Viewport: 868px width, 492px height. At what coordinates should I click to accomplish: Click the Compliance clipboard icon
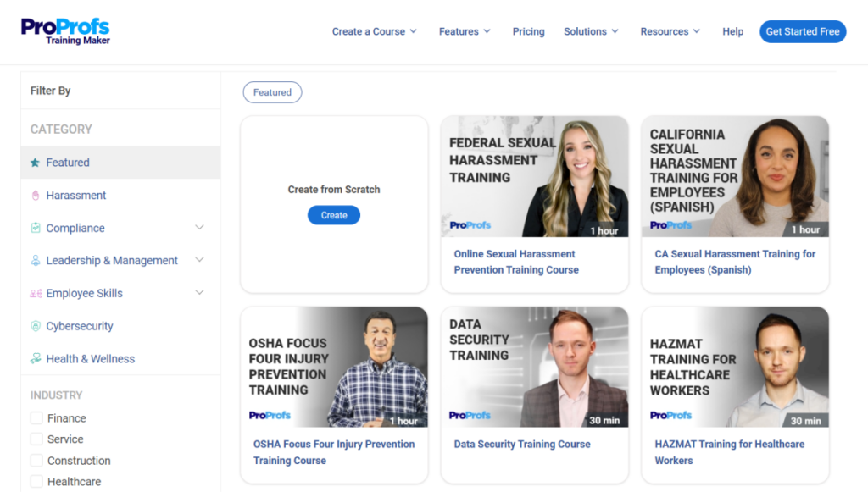click(x=36, y=228)
